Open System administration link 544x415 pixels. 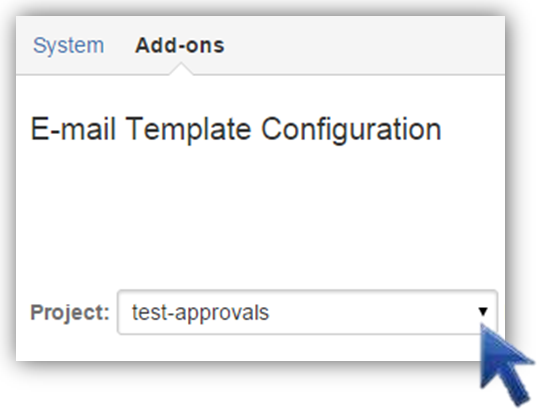point(68,45)
